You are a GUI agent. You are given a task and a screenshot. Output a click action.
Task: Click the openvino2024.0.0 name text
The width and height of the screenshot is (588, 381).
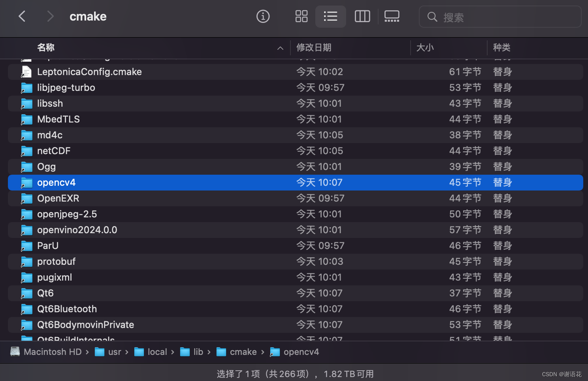[77, 230]
